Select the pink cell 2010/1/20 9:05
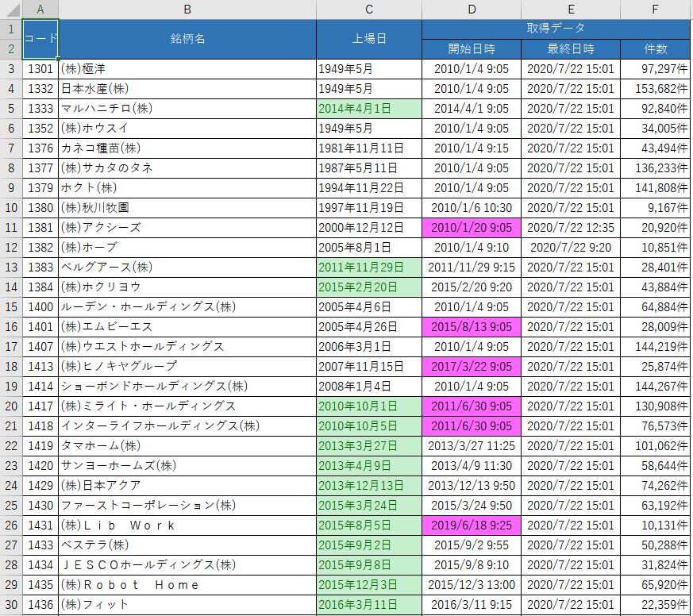The width and height of the screenshot is (693, 616). (x=472, y=228)
